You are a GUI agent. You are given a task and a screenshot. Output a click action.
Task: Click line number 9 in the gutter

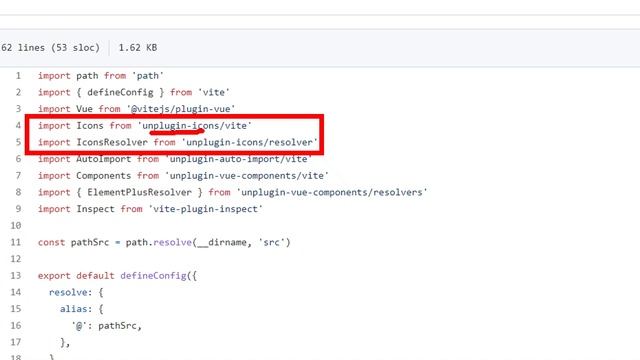click(x=18, y=209)
